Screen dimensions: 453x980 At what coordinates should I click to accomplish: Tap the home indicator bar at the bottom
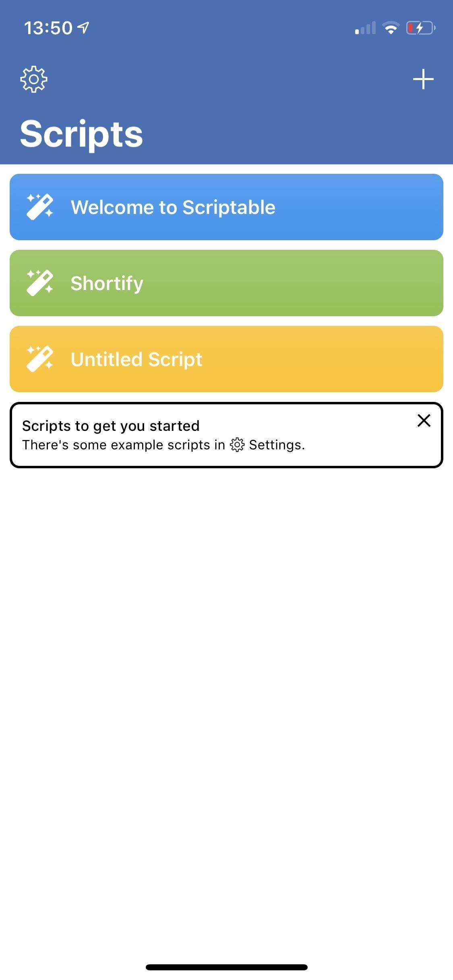click(226, 967)
